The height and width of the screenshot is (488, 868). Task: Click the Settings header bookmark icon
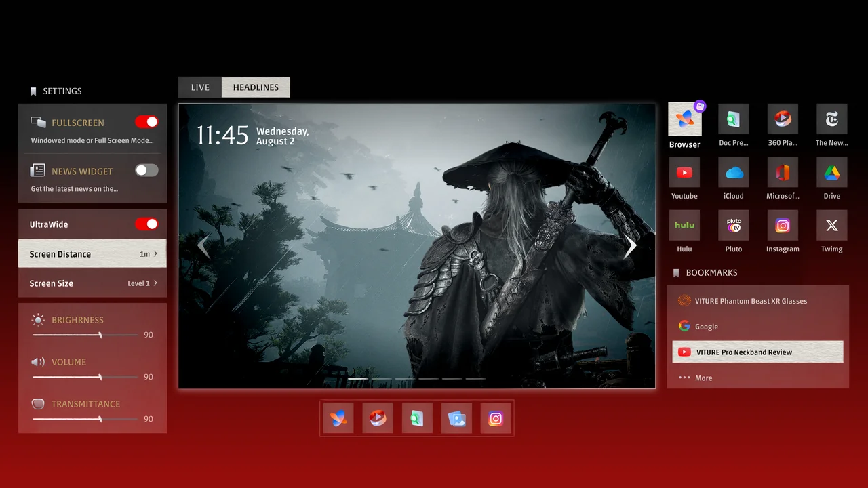coord(33,91)
